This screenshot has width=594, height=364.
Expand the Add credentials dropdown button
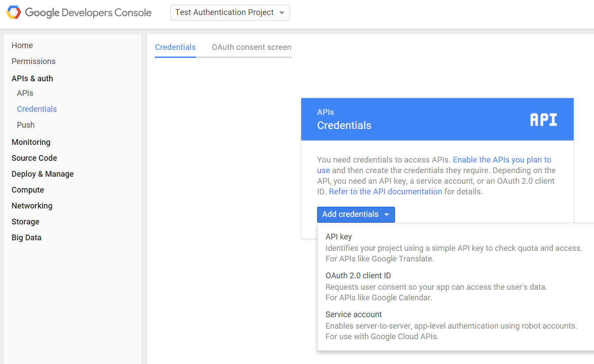pyautogui.click(x=356, y=215)
